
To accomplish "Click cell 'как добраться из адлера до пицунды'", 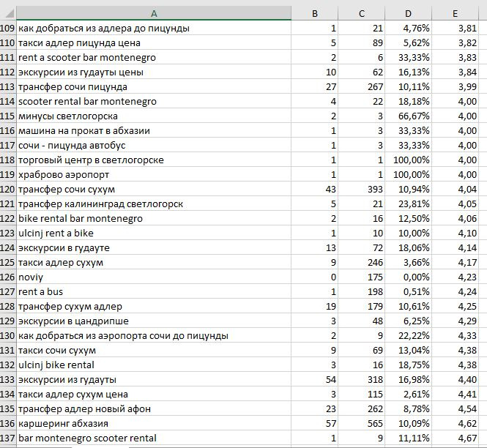I will tap(154, 29).
